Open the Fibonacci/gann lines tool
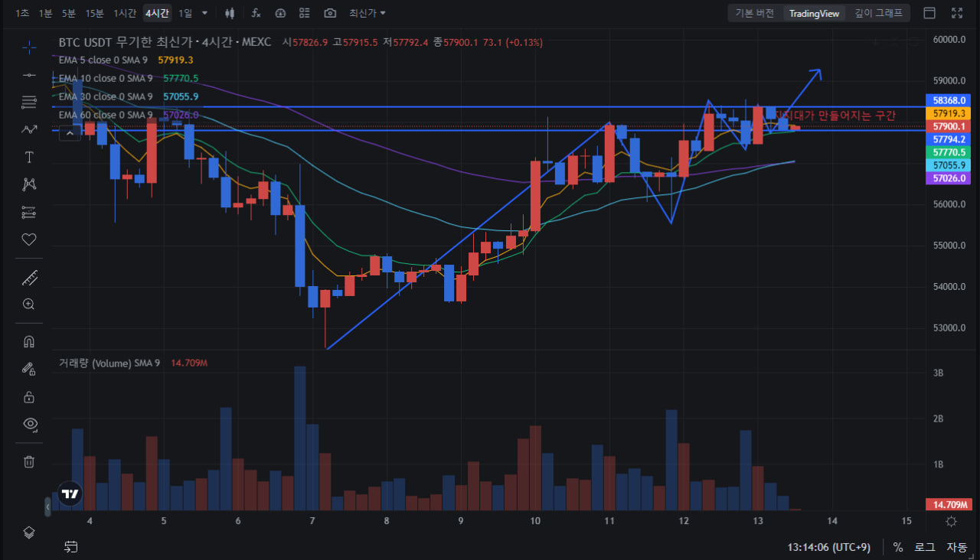The width and height of the screenshot is (980, 560). point(29,102)
